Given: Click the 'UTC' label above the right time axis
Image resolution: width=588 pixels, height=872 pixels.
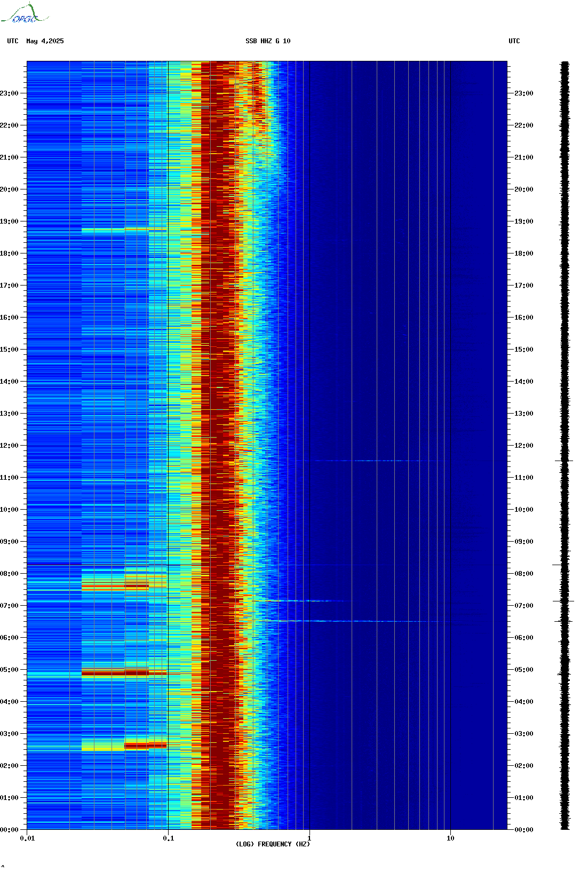Looking at the screenshot, I should pos(514,41).
